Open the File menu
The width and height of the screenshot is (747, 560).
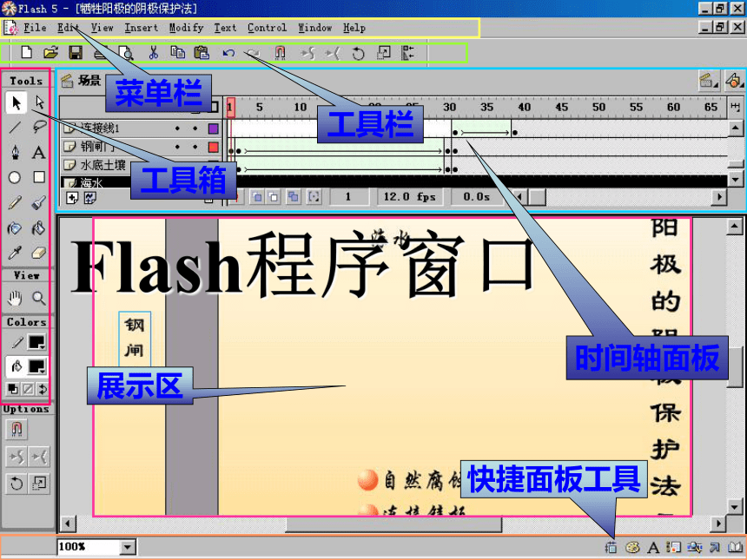click(35, 28)
